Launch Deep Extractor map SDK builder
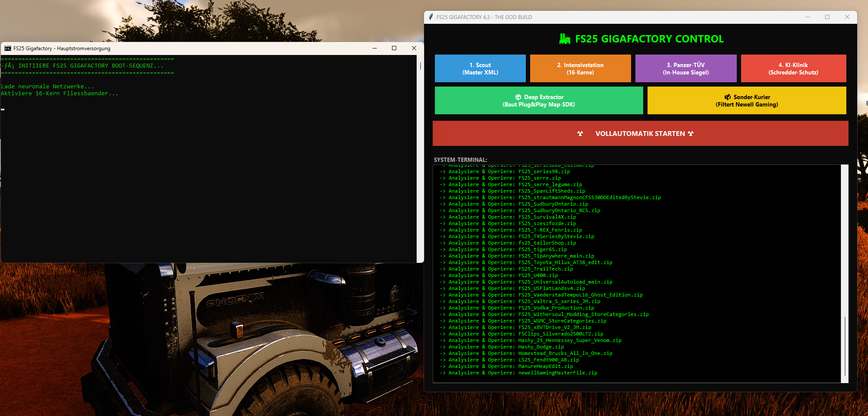 [538, 100]
